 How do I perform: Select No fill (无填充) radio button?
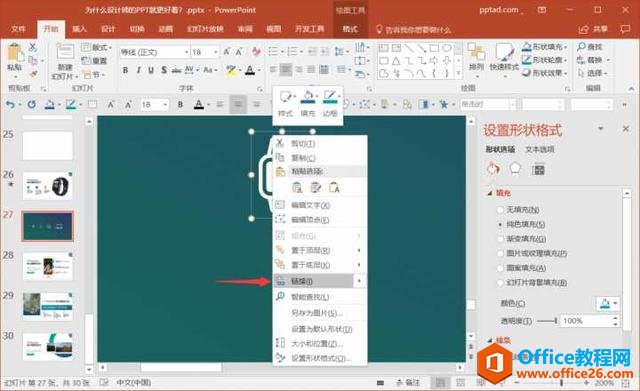tap(500, 210)
